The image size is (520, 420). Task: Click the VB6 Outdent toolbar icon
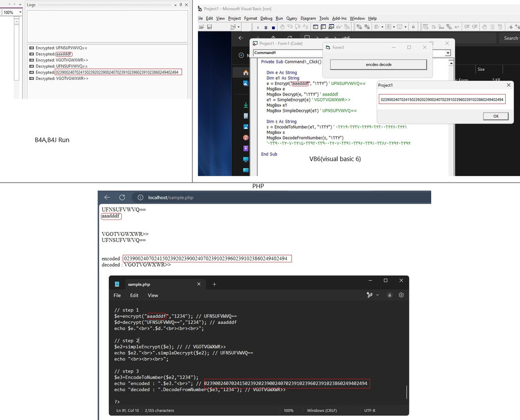(x=475, y=27)
